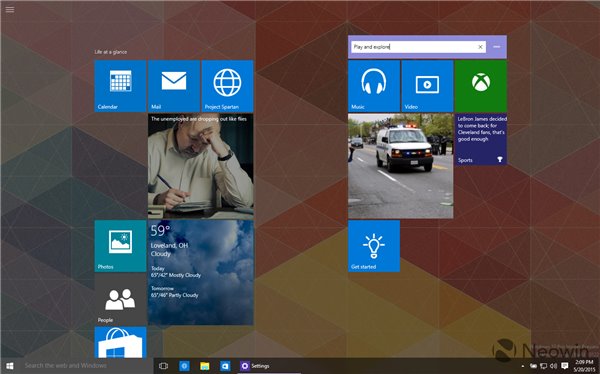The image size is (600, 374).
Task: Open the Music tile
Action: pyautogui.click(x=374, y=86)
